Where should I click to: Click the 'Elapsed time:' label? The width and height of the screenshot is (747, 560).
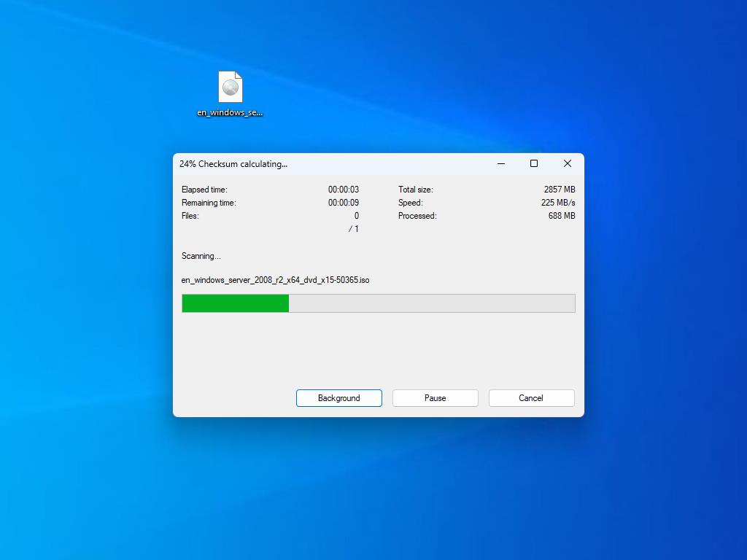click(204, 190)
